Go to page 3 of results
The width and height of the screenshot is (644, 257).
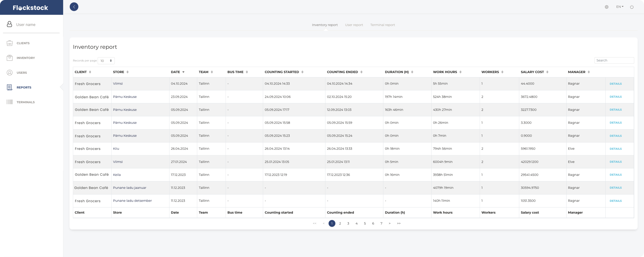348,223
